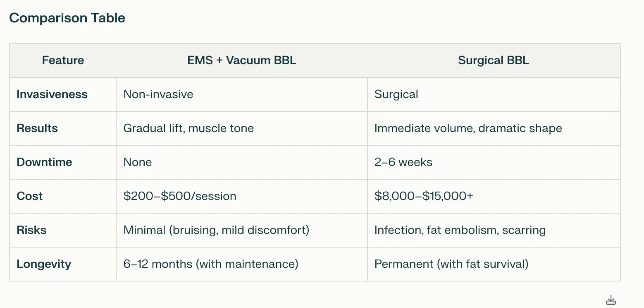Click the Feature column header
The width and height of the screenshot is (644, 308).
(x=63, y=60)
